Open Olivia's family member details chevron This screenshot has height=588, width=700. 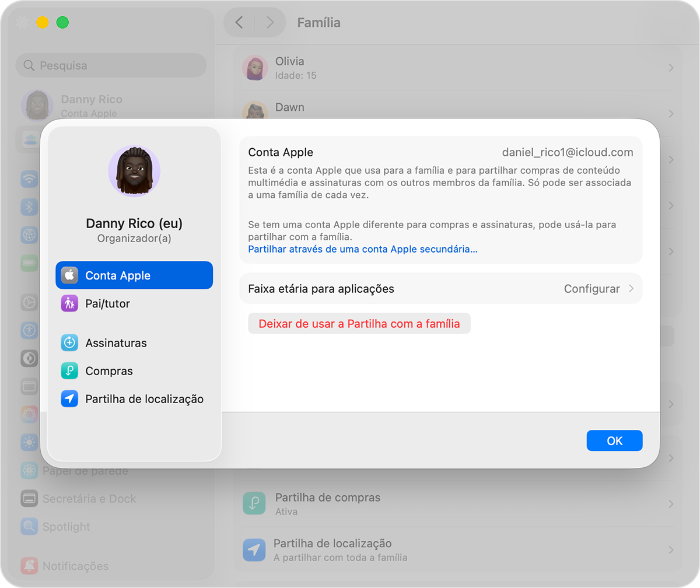pyautogui.click(x=670, y=67)
